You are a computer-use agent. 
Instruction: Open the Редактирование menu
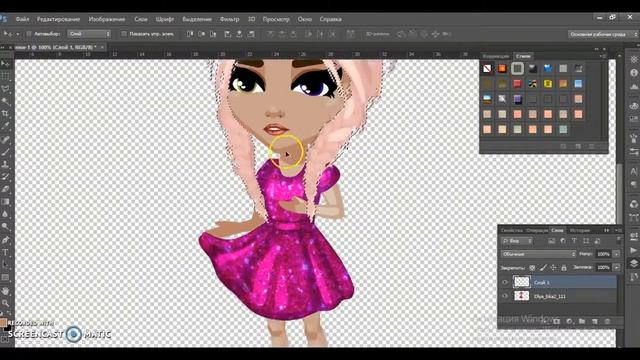click(58, 19)
